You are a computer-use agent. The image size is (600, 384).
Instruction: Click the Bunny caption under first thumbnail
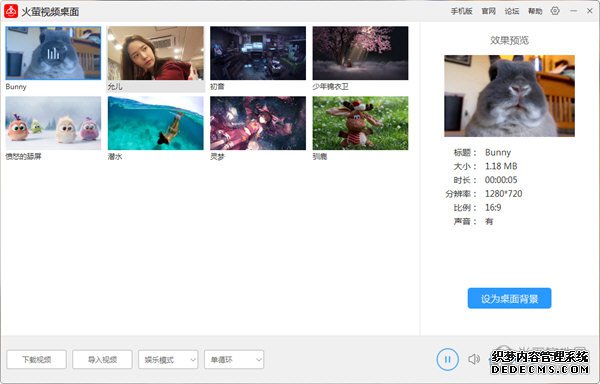click(16, 87)
